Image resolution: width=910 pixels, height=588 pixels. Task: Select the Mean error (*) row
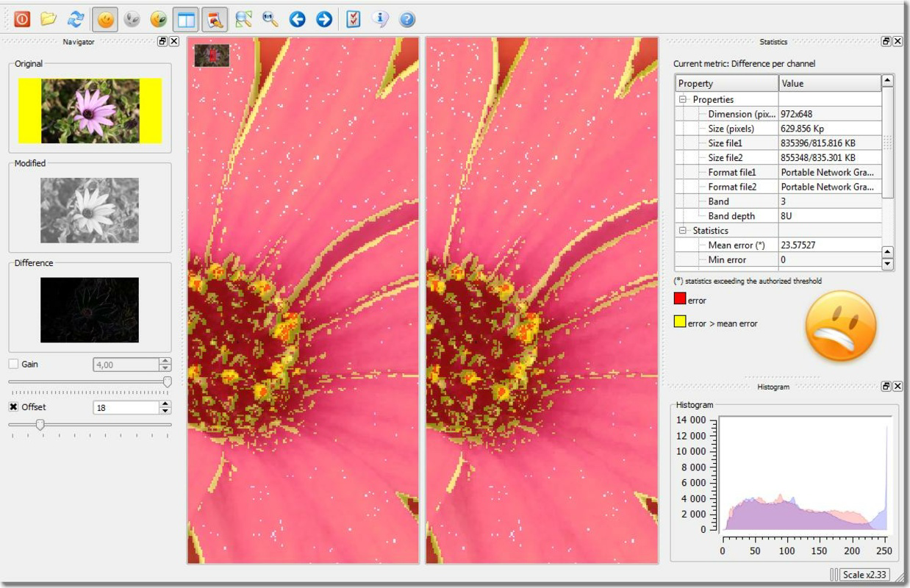778,245
